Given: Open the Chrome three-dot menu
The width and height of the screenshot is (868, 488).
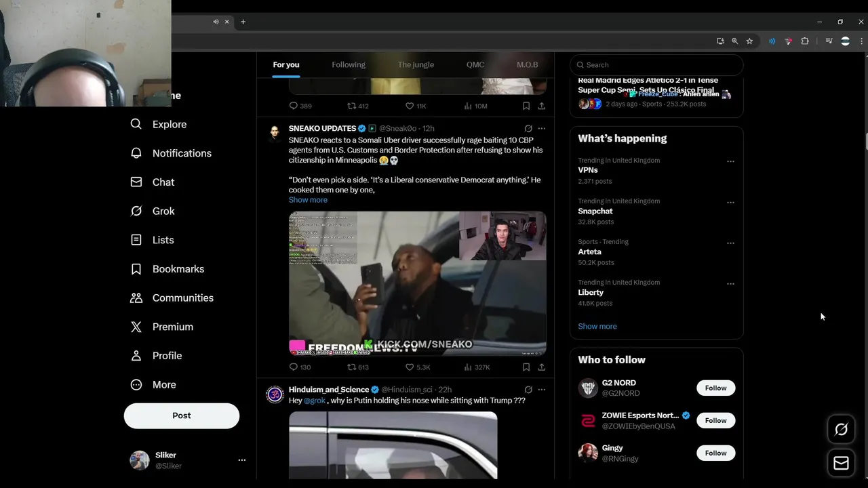Looking at the screenshot, I should coord(860,41).
